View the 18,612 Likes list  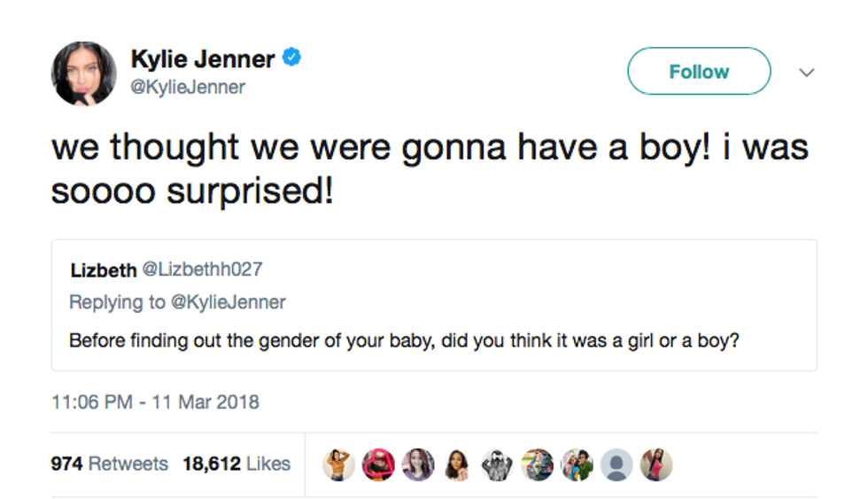[x=236, y=464]
